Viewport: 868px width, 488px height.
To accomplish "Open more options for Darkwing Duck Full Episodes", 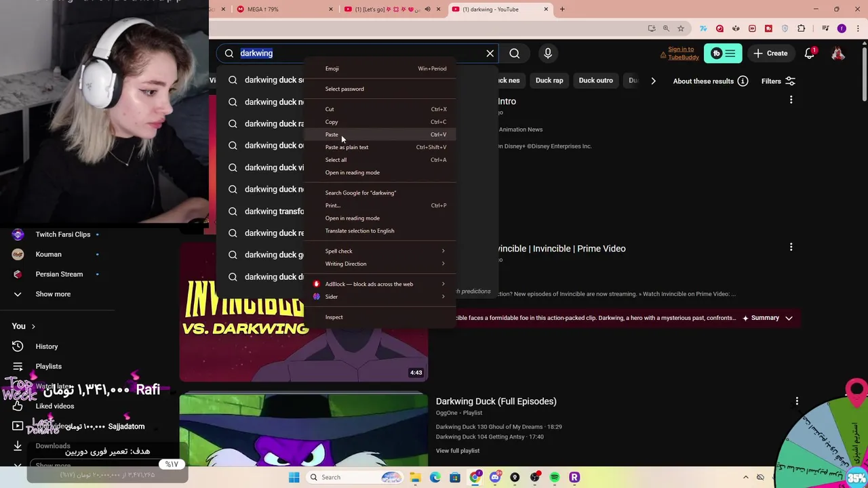I will pos(797,401).
